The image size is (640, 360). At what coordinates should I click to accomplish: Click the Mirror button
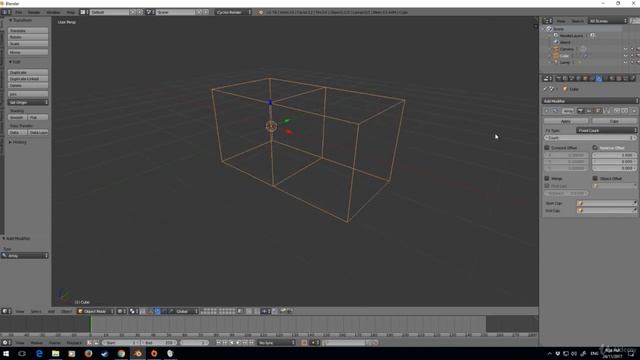point(28,52)
